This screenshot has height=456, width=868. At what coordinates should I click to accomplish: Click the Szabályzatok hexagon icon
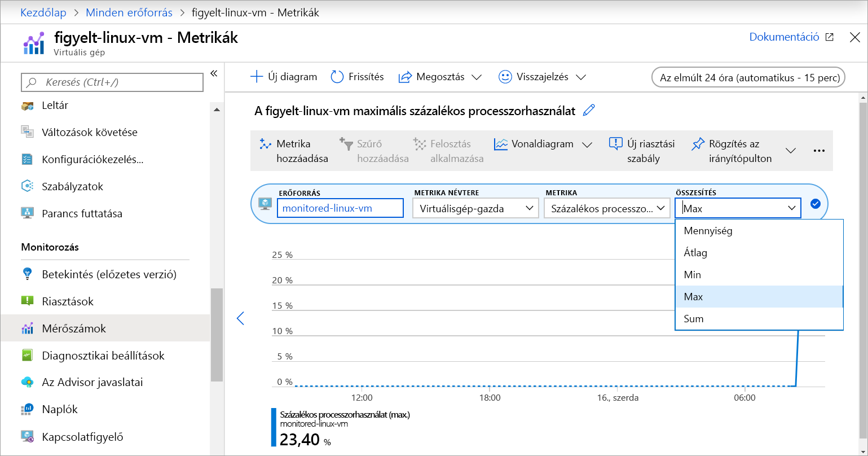(x=27, y=186)
